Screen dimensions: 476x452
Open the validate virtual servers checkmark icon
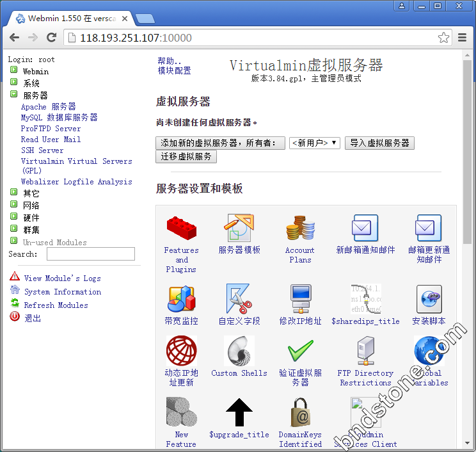click(300, 351)
